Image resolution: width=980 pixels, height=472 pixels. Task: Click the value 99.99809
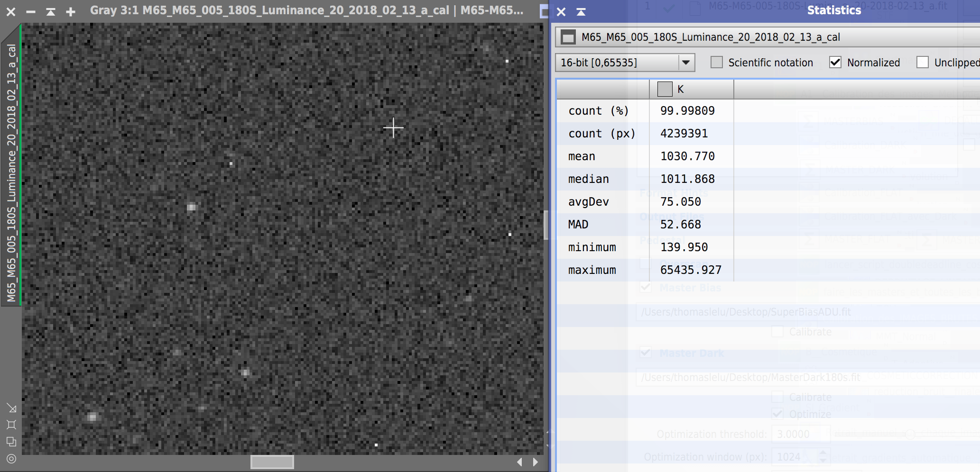[x=687, y=111]
